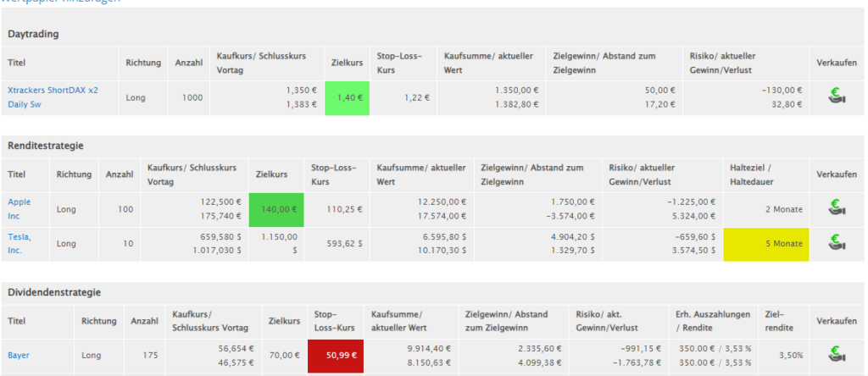The image size is (868, 376).
Task: Click the 12.250,00 € Apple Kaufsumme
Action: click(x=442, y=202)
